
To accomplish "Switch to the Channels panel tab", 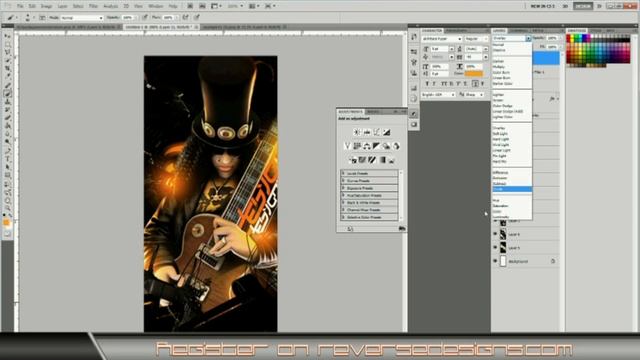I will coord(519,31).
